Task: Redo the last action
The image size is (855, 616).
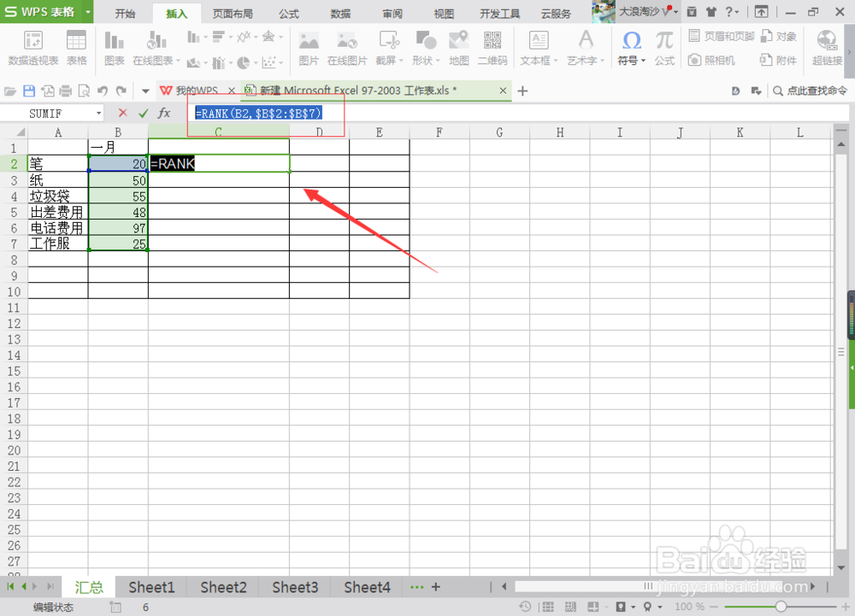Action: coord(121,91)
